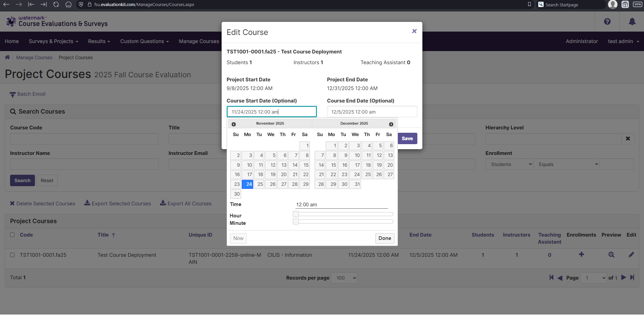Change the Records per page dropdown
The image size is (644, 331).
(344, 278)
